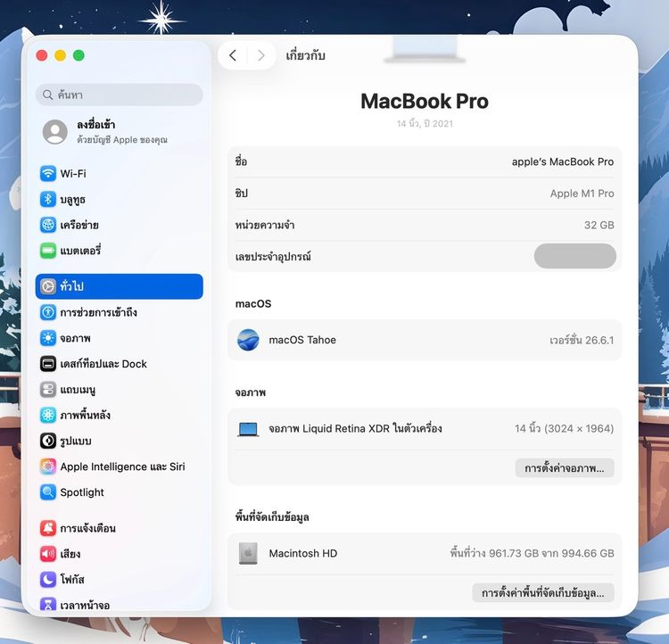Click the hidden serial number pill
This screenshot has width=669, height=644.
click(x=575, y=256)
